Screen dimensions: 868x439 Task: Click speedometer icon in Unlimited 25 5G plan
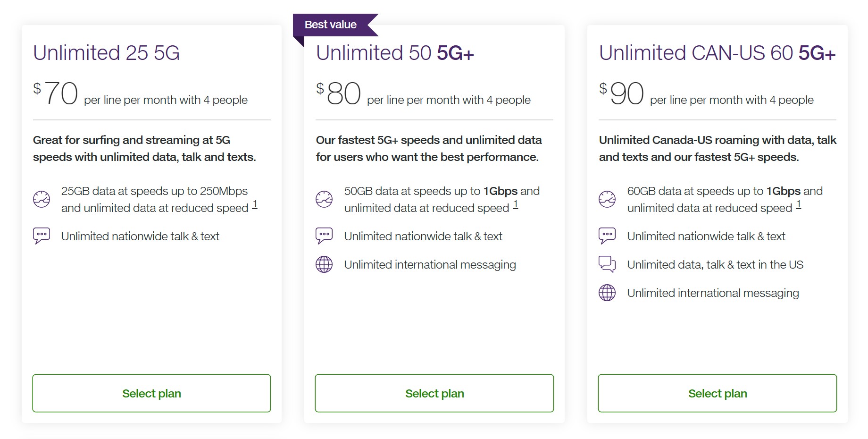(42, 199)
